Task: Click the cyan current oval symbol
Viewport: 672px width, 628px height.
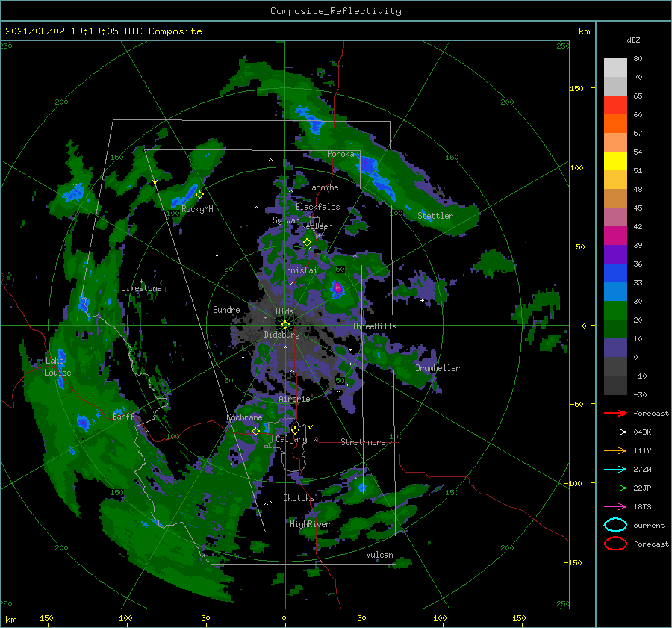Action: point(615,525)
